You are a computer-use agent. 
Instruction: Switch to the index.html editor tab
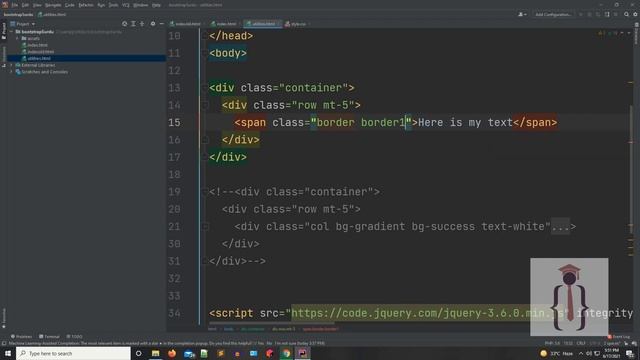pyautogui.click(x=226, y=24)
